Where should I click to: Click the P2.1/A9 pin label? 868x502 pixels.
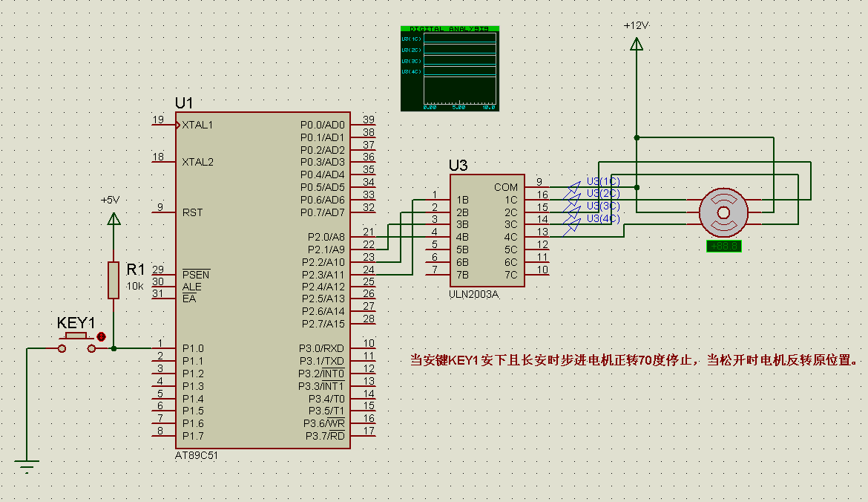pyautogui.click(x=326, y=250)
